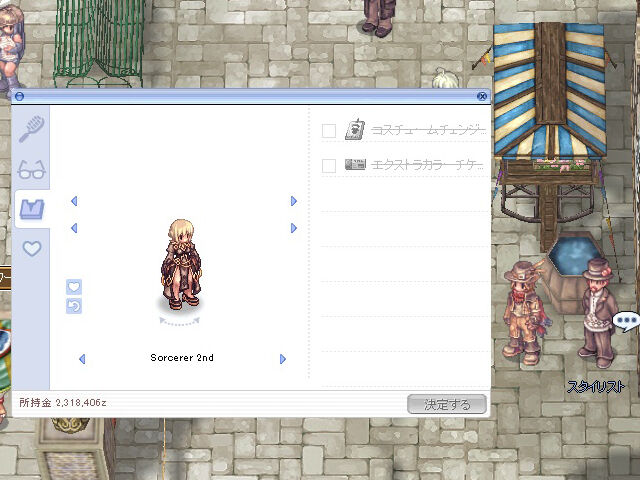Viewport: 640px width, 480px height.
Task: Click the 所持金 2,318,406z balance text
Action: [62, 403]
